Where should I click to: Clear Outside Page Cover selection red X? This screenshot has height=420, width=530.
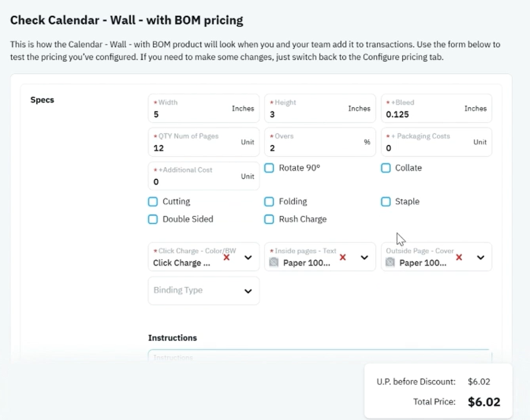tap(459, 258)
